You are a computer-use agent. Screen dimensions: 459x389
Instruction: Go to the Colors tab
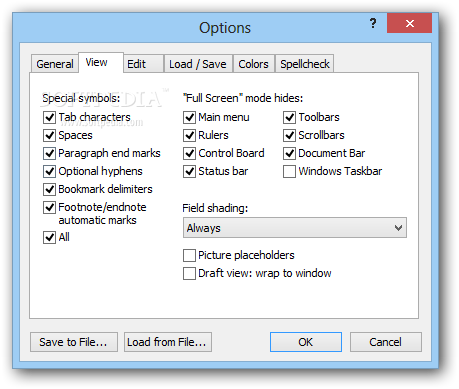coord(253,64)
